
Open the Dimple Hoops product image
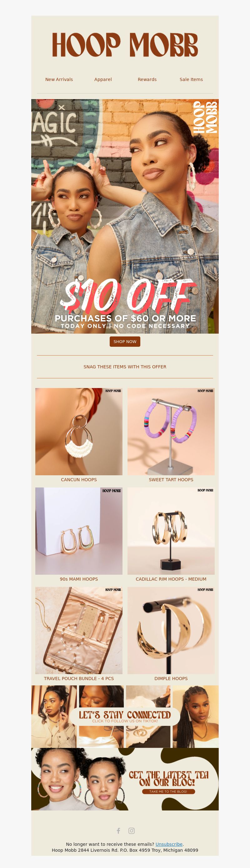[x=171, y=630]
